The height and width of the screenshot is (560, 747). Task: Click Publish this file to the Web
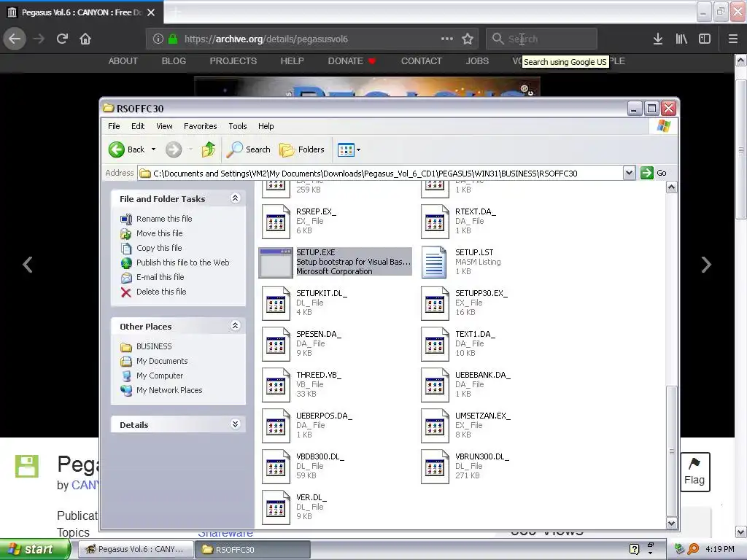(183, 262)
